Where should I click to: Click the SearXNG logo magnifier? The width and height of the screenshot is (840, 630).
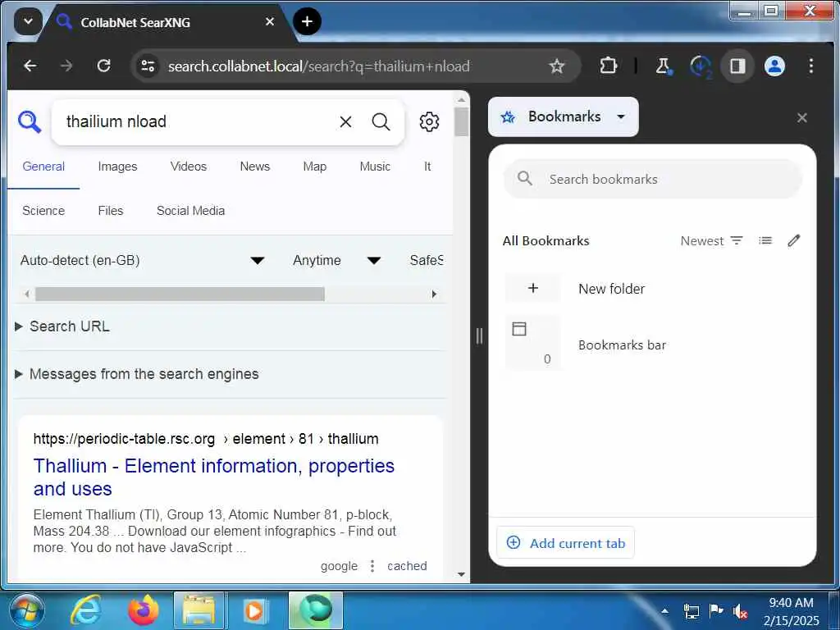30,121
